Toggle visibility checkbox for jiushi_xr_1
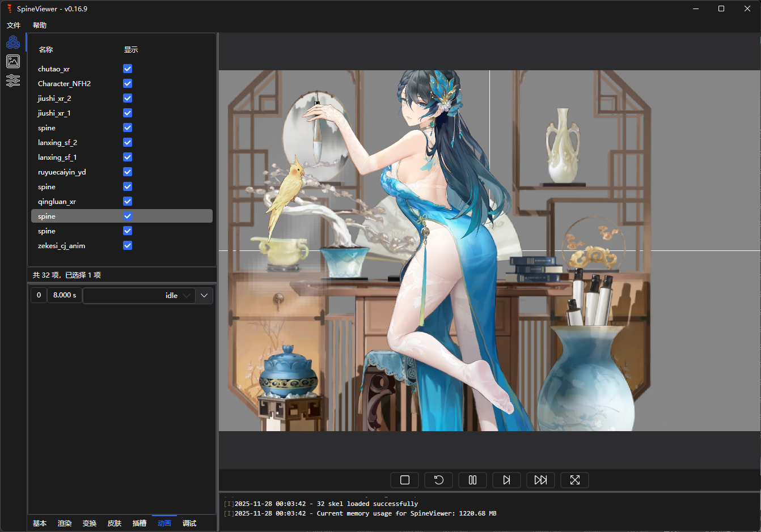Viewport: 761px width, 532px height. [x=128, y=113]
